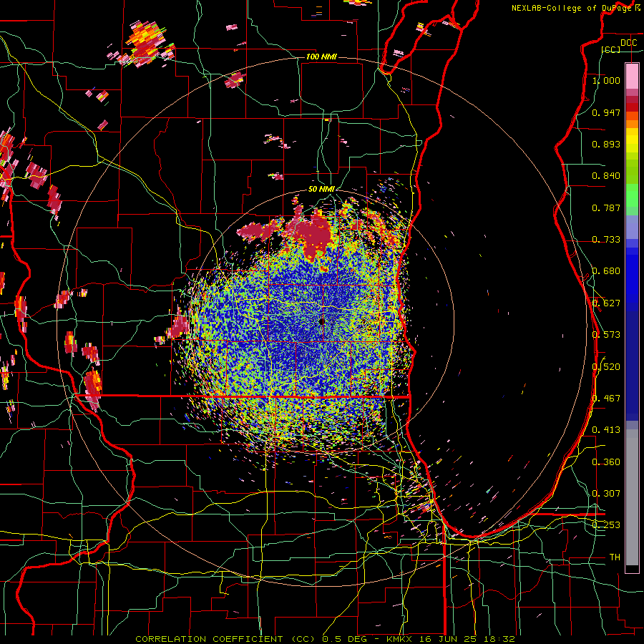
Task: Click the [CC] legend unit label
Action: coord(611,49)
